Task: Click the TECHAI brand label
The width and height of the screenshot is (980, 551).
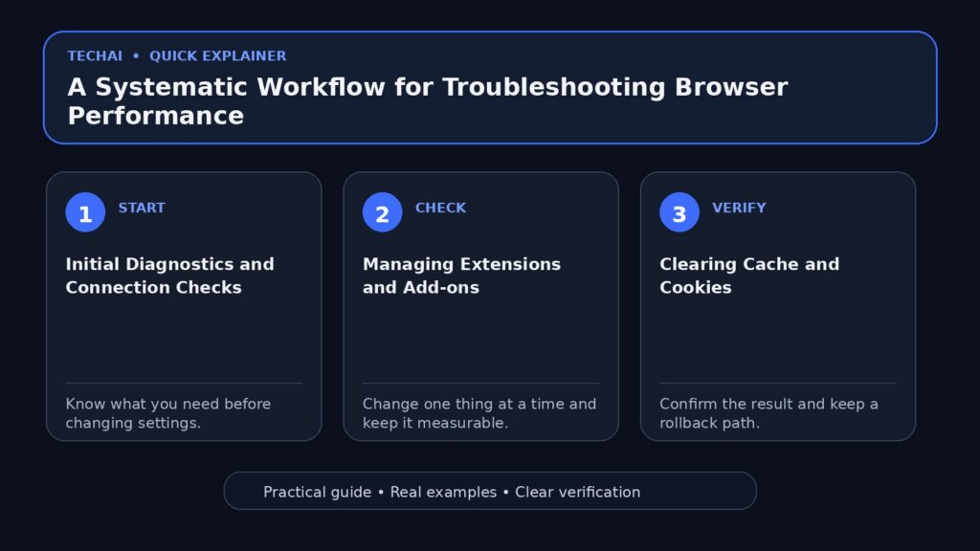Action: click(95, 56)
